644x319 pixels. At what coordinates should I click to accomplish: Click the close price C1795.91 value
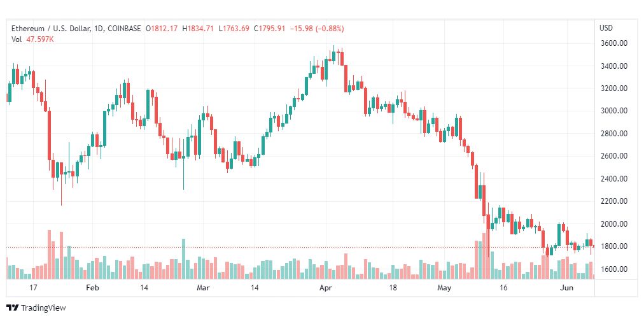pyautogui.click(x=269, y=29)
